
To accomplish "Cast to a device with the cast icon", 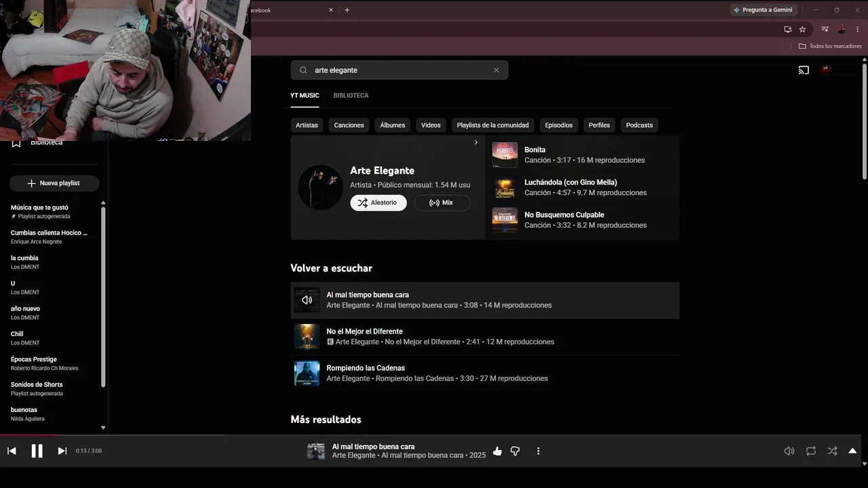I will [x=804, y=70].
